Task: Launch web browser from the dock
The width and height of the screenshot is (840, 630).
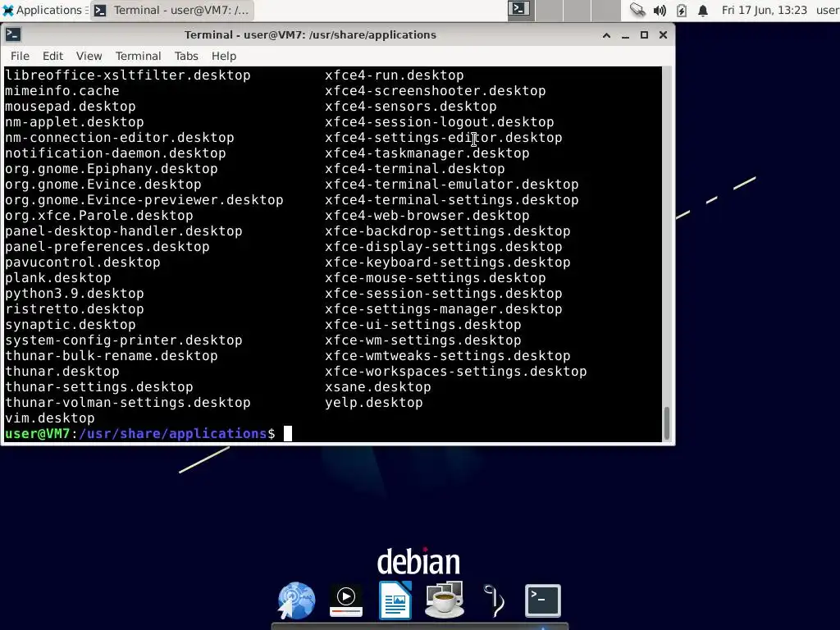Action: 296,600
